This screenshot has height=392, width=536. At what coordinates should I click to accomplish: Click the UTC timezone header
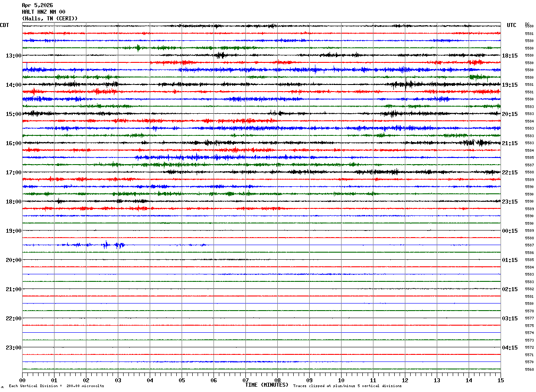click(512, 25)
